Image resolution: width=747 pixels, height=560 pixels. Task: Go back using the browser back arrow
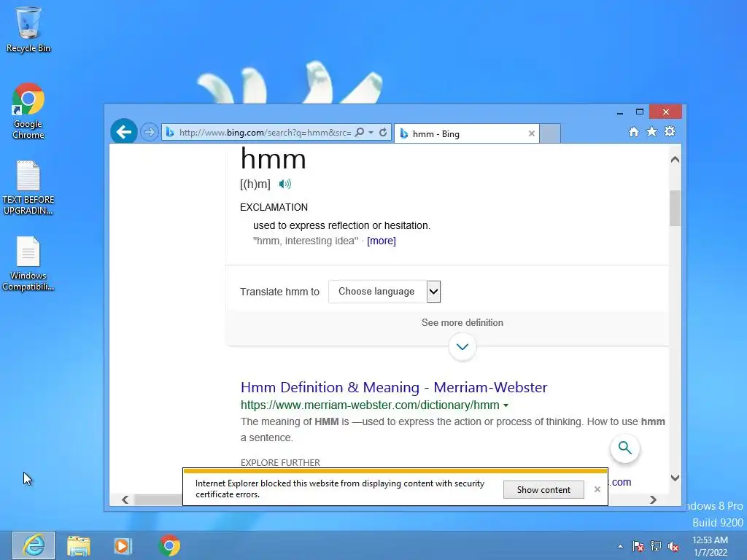pos(124,132)
